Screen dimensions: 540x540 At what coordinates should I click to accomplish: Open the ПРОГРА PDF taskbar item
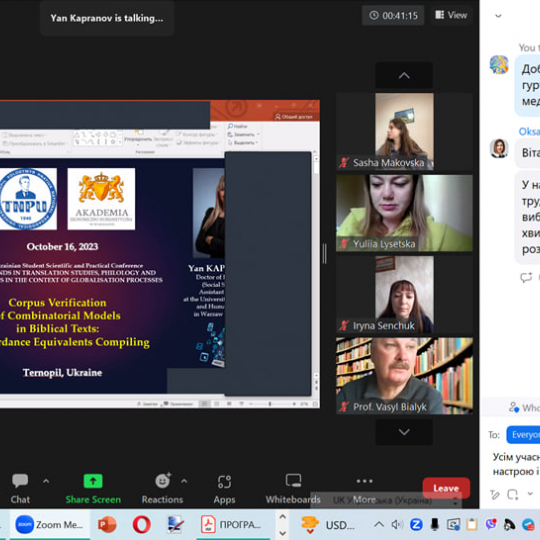(233, 525)
